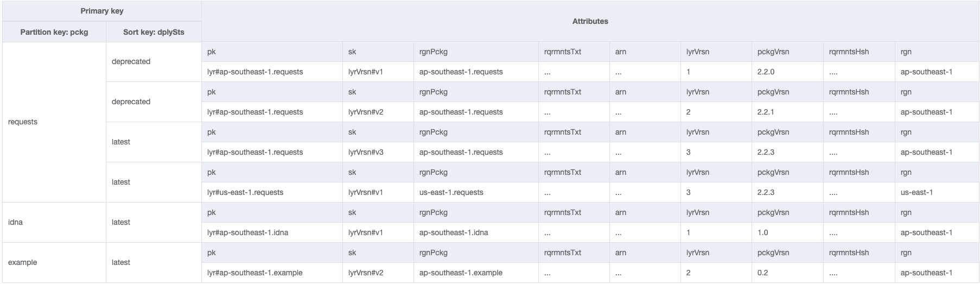Screen dimensions: 980x284
Task: Select rgnPckg value ap-southeast-1.idna
Action: (x=454, y=232)
